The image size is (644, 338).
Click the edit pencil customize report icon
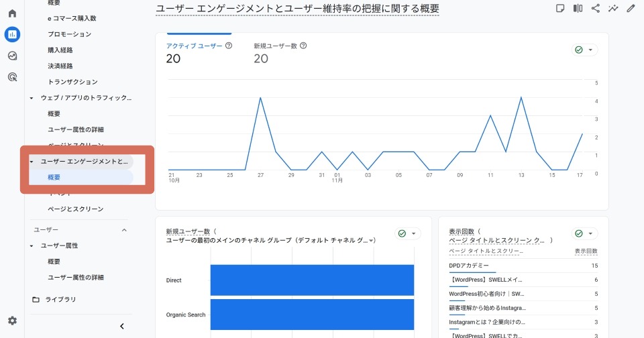(630, 8)
